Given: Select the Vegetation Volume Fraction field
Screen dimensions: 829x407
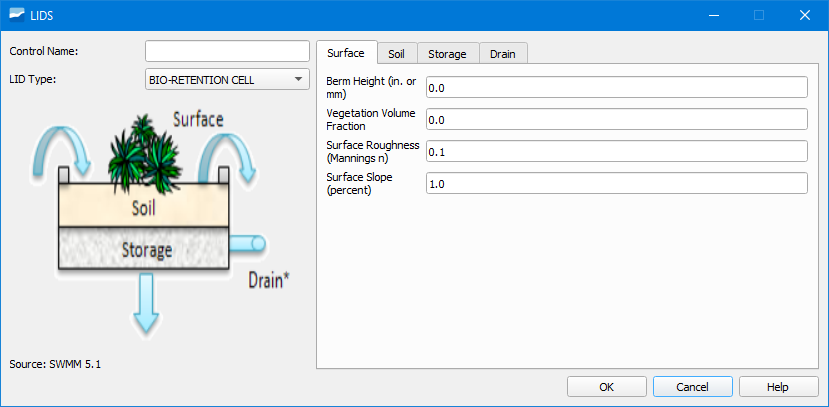Looking at the screenshot, I should click(616, 120).
